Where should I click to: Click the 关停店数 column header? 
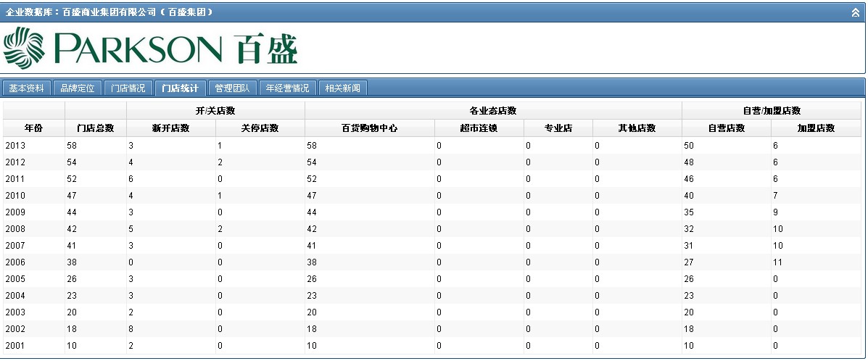click(x=260, y=128)
